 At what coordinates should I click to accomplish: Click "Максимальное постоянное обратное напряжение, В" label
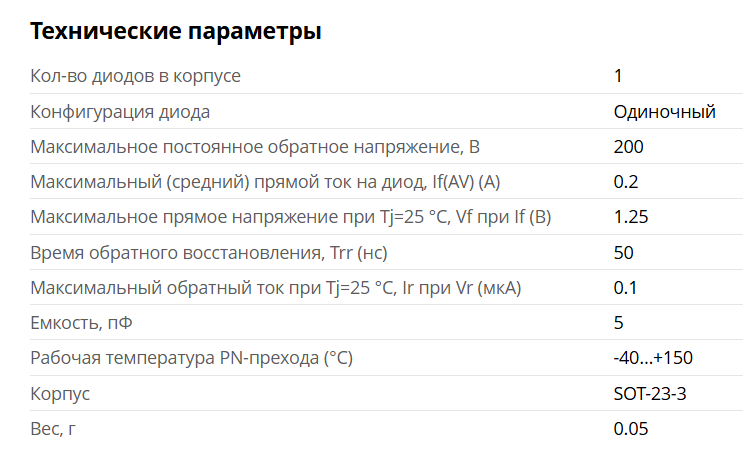256,147
